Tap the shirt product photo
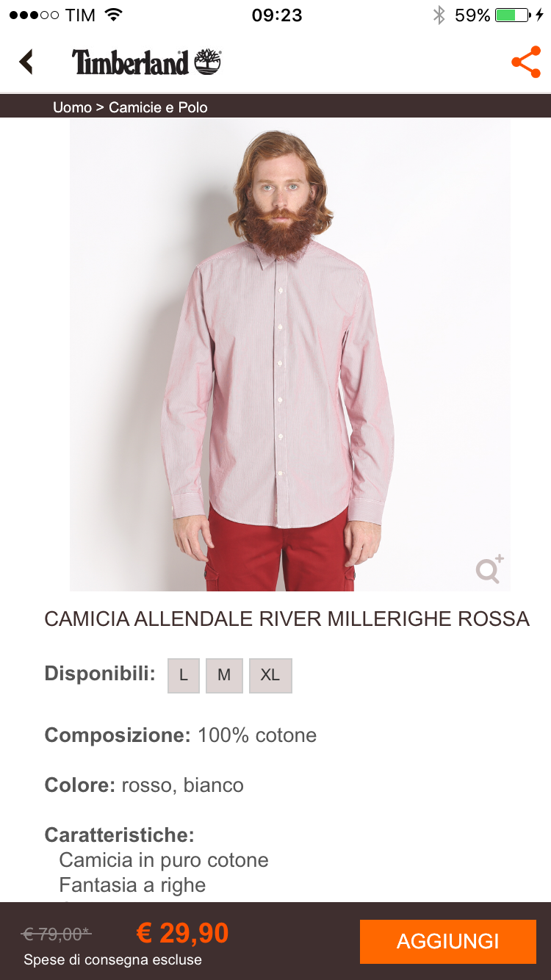This screenshot has width=551, height=980. click(x=289, y=354)
